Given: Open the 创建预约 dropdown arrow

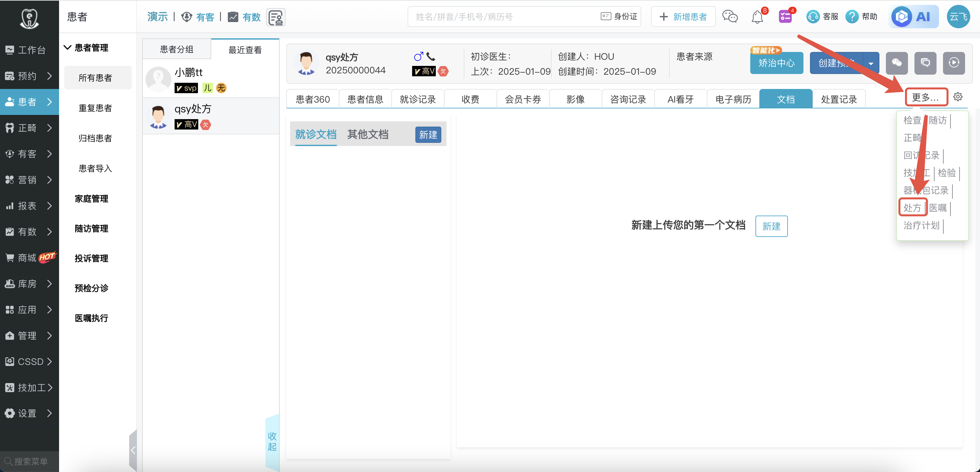Looking at the screenshot, I should coord(871,63).
